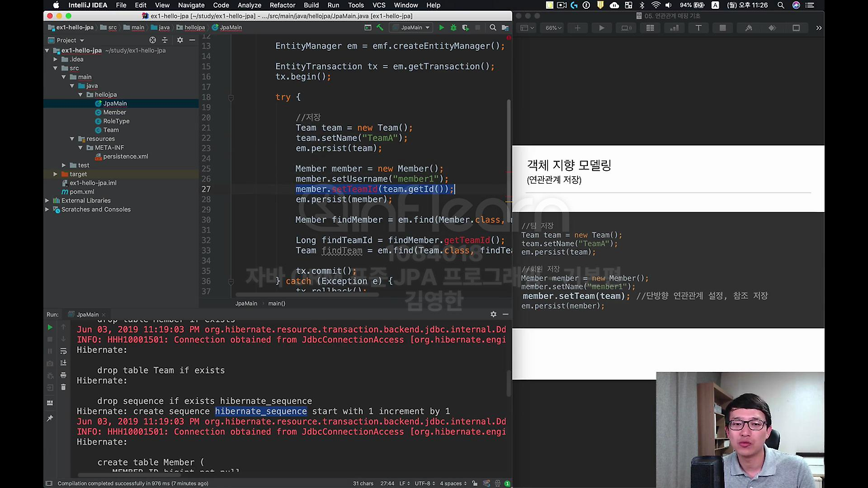868x488 pixels.
Task: Run JpaMain with the green toolbar play button
Action: (441, 28)
